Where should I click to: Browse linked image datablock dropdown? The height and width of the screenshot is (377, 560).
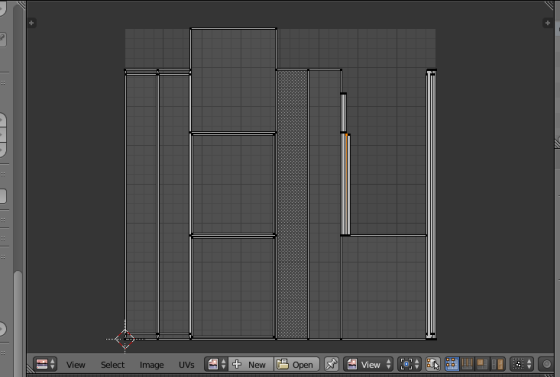(216, 364)
